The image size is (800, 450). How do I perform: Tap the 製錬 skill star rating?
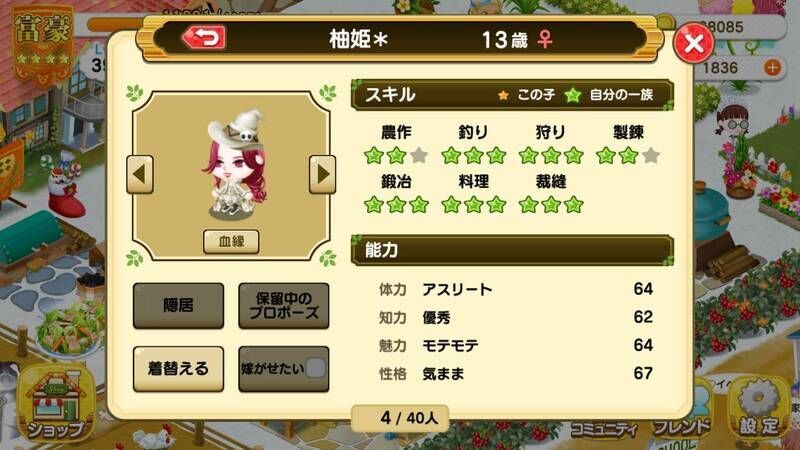(628, 156)
